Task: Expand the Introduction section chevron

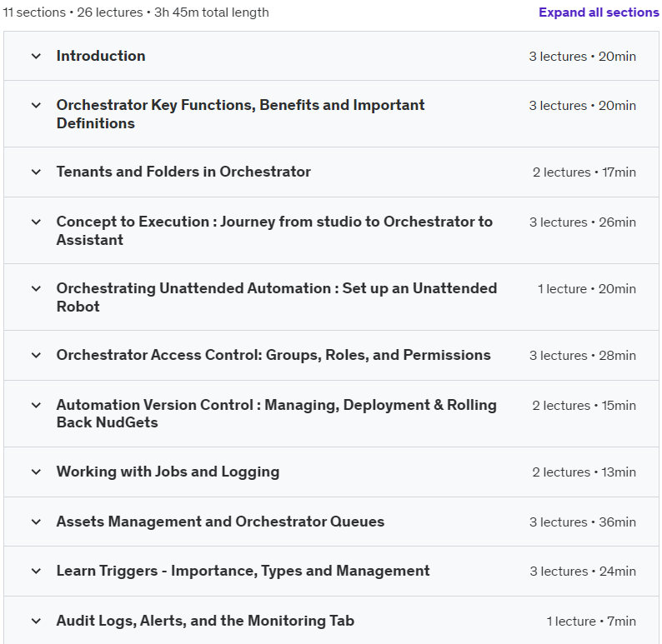Action: [x=37, y=56]
